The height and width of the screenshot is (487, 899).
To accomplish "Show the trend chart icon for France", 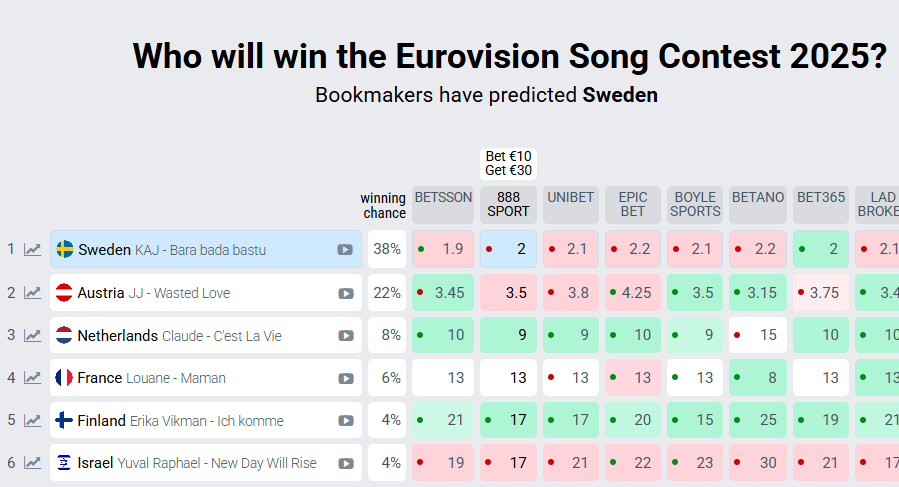I will (x=33, y=378).
